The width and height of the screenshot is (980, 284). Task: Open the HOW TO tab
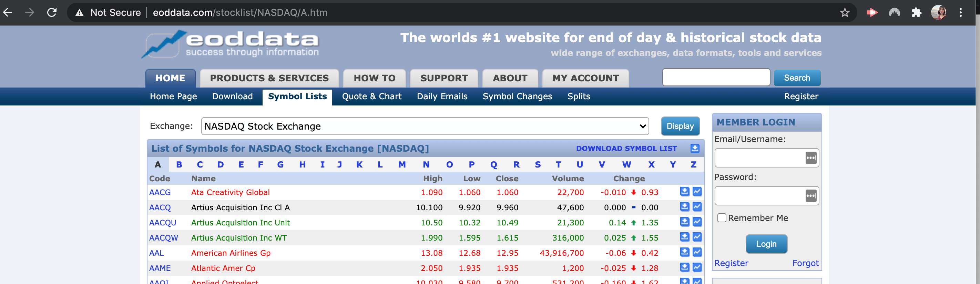pyautogui.click(x=374, y=78)
